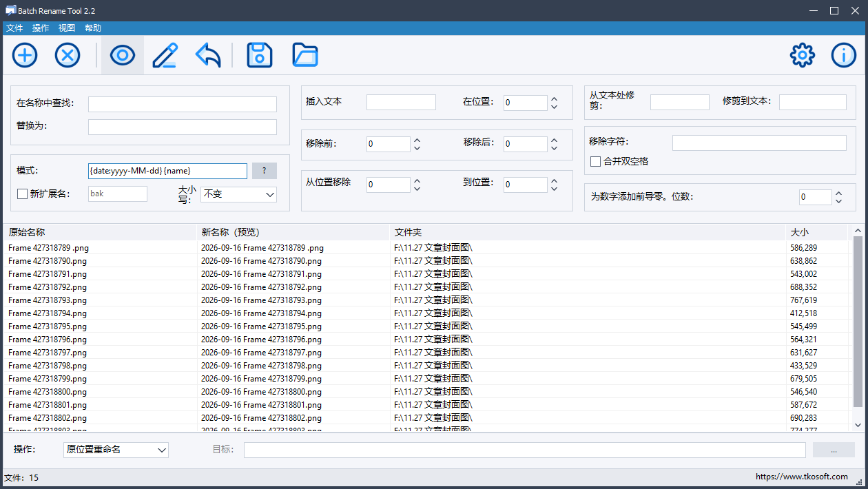
Task: Decrease the 到位置 value with down arrow
Action: tap(554, 189)
